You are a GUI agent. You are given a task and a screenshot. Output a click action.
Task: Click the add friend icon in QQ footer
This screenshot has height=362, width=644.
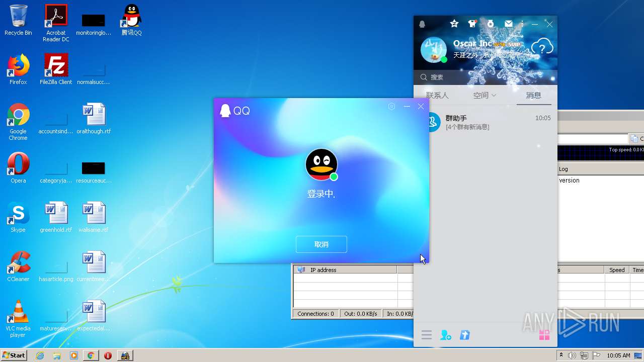point(446,335)
